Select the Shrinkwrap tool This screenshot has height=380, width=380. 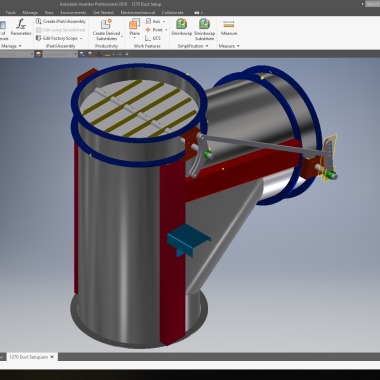pyautogui.click(x=181, y=27)
